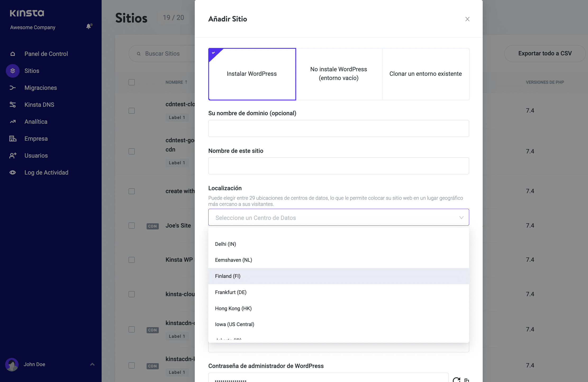Screen dimensions: 588x382
Task: Open Analítica chart icon
Action: coord(13,122)
